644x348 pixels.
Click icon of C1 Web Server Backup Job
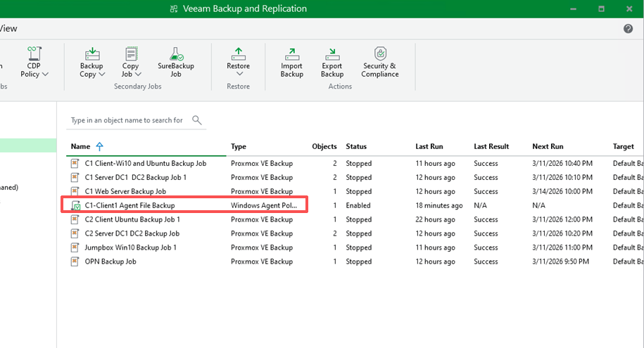pyautogui.click(x=75, y=191)
